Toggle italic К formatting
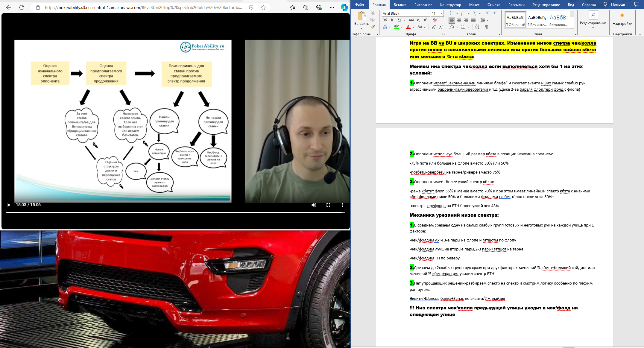The width and height of the screenshot is (644, 348). tap(392, 20)
